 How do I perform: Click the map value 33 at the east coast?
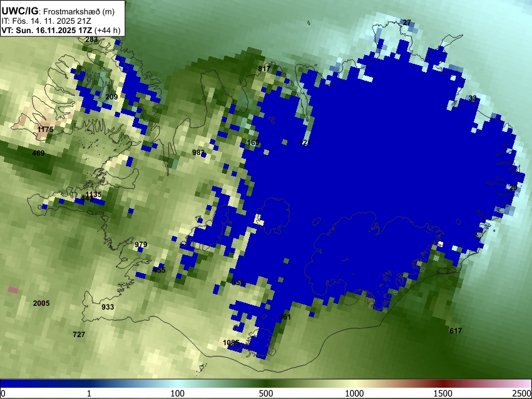(x=473, y=98)
